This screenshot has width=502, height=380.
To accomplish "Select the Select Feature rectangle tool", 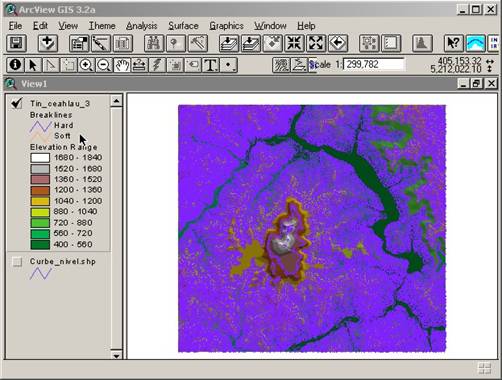I will click(x=68, y=65).
